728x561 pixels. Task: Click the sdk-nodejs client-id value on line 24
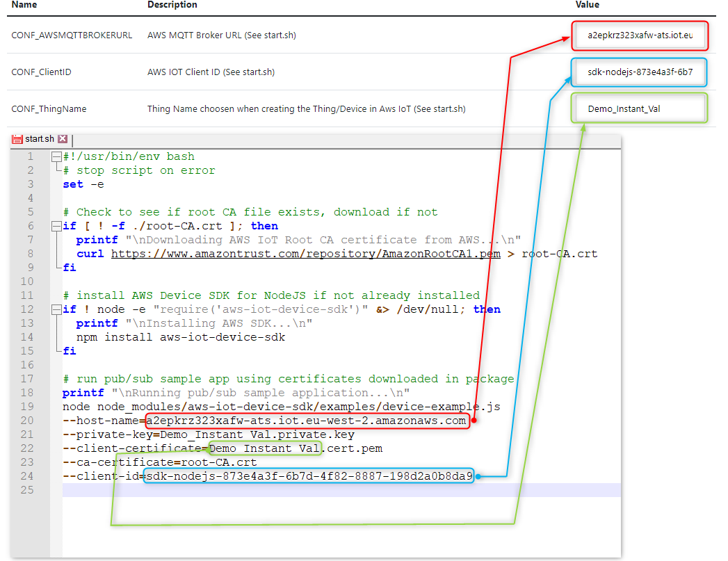point(309,476)
